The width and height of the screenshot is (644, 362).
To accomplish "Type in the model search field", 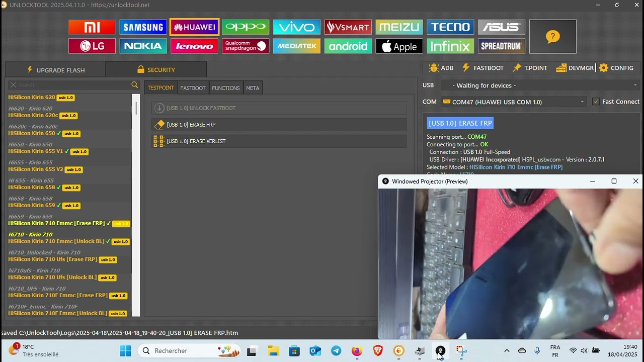I will click(73, 85).
